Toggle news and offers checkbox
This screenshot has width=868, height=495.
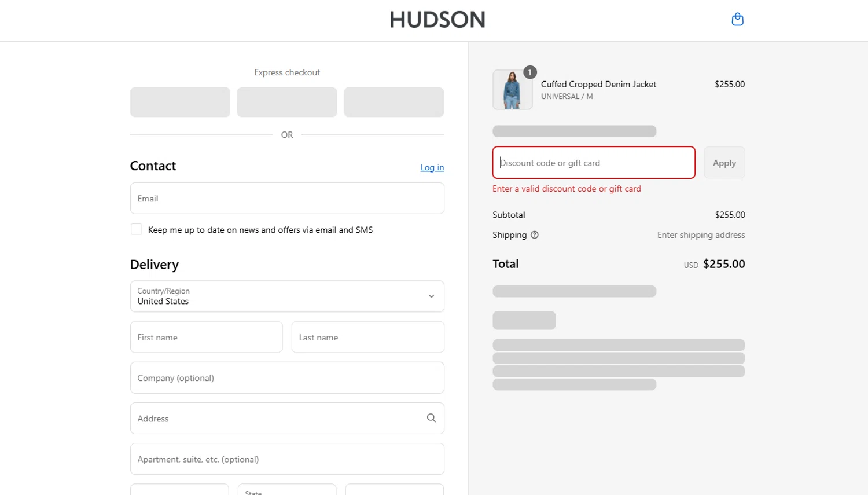click(137, 229)
